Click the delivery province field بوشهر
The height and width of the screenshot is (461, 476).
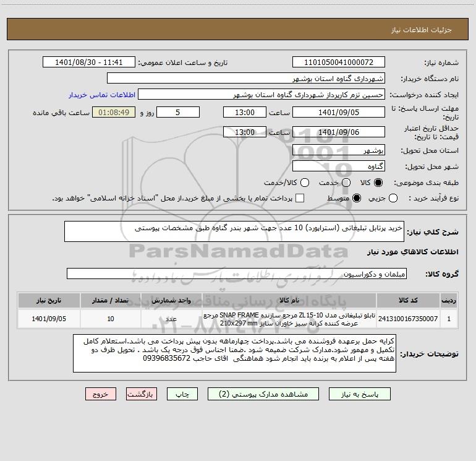tap(339, 150)
